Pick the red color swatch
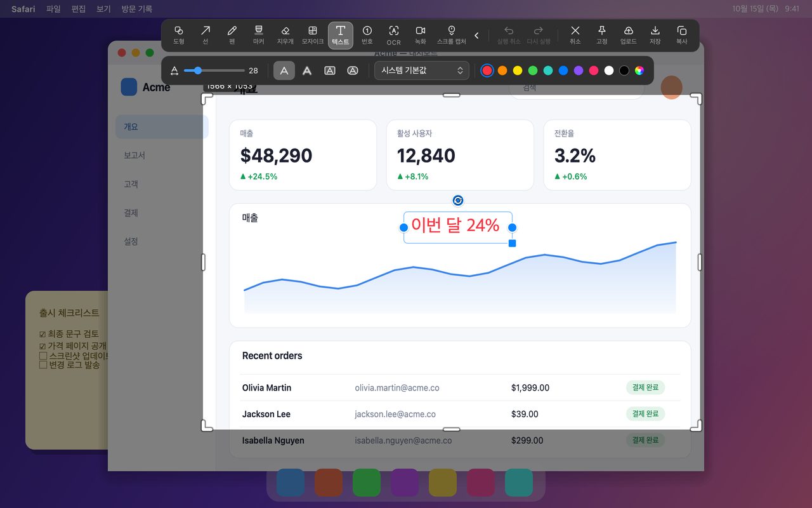This screenshot has width=812, height=508. point(487,70)
